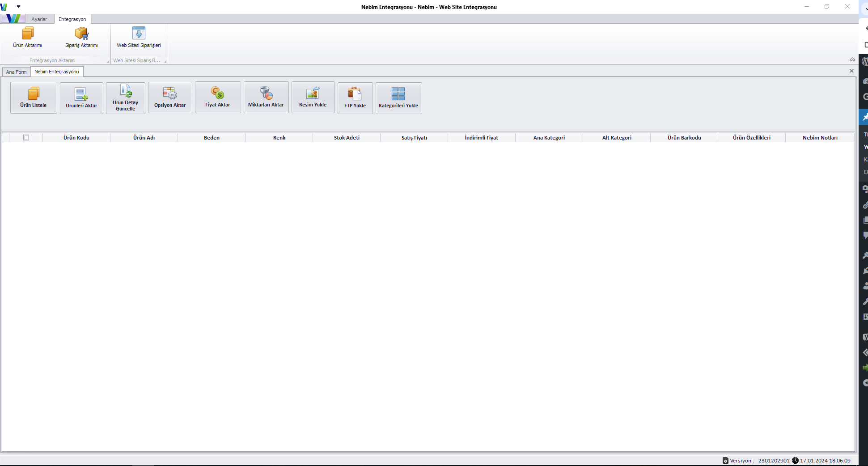This screenshot has width=868, height=466.
Task: Click the version lock icon in status bar
Action: coord(725,461)
